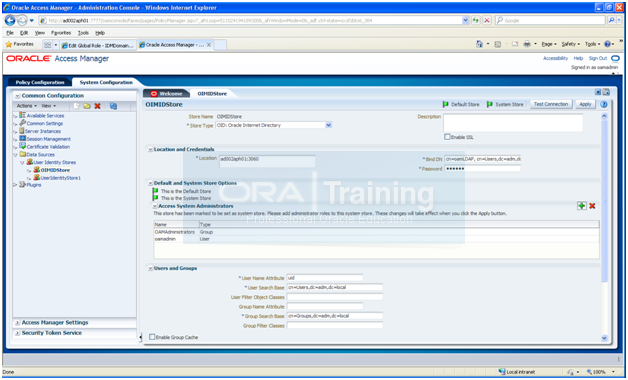Click the Default Store flag button

click(461, 105)
